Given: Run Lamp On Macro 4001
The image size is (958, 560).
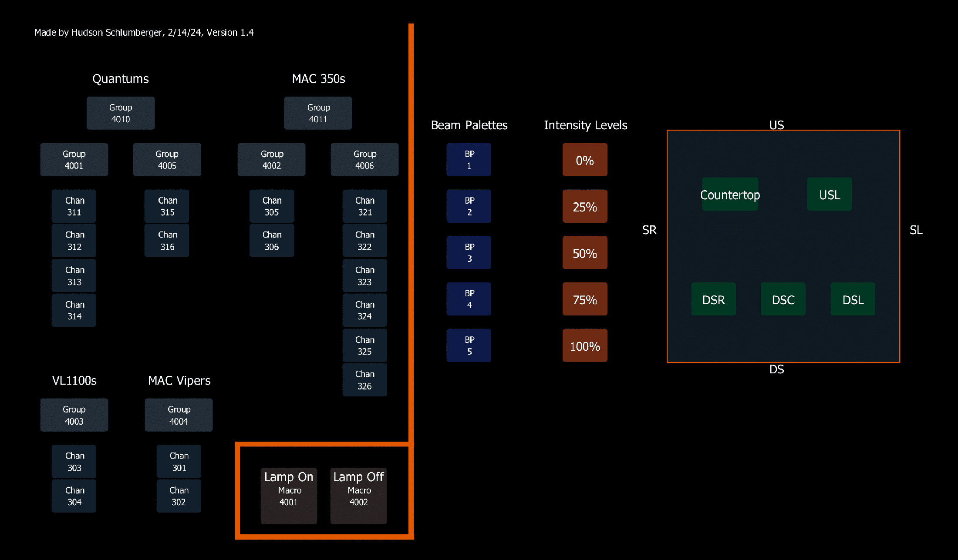Looking at the screenshot, I should [x=289, y=496].
